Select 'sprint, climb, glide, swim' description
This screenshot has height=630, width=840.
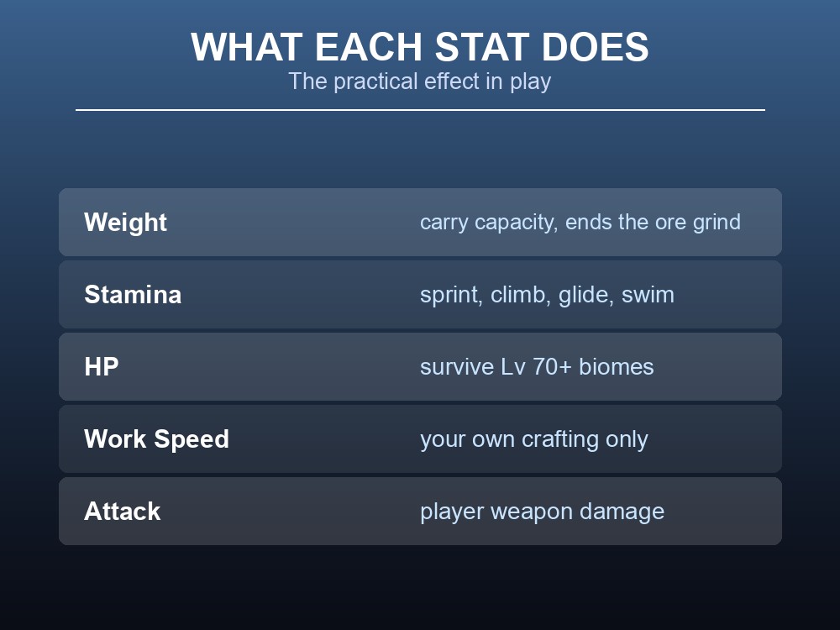pos(547,295)
